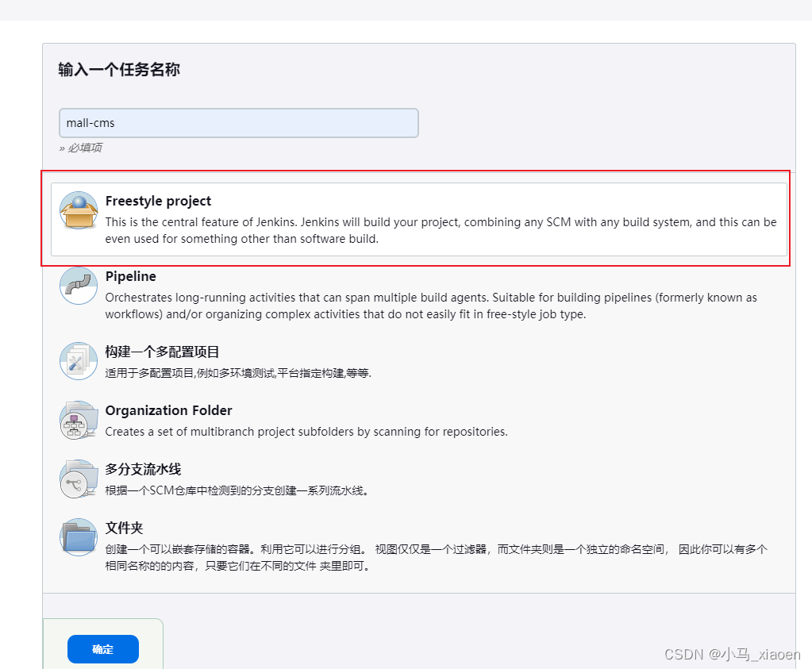Click the heading 输入一个任务名称
This screenshot has width=812, height=669.
pos(119,69)
